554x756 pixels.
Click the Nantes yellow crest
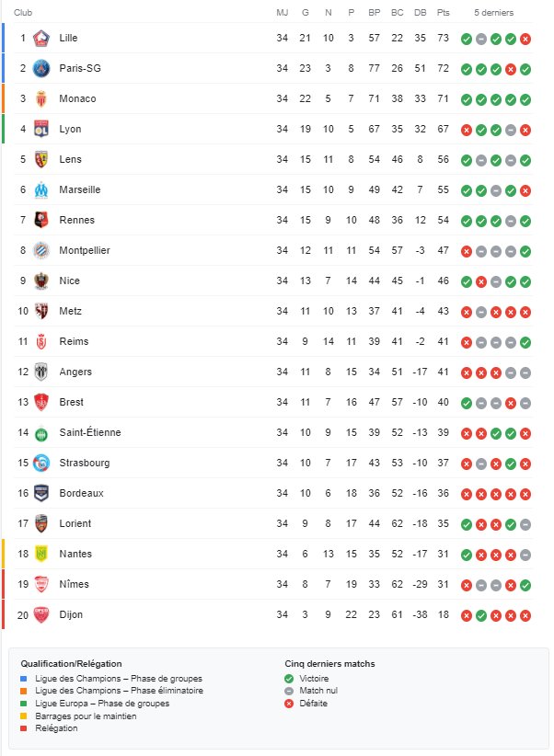pyautogui.click(x=41, y=554)
